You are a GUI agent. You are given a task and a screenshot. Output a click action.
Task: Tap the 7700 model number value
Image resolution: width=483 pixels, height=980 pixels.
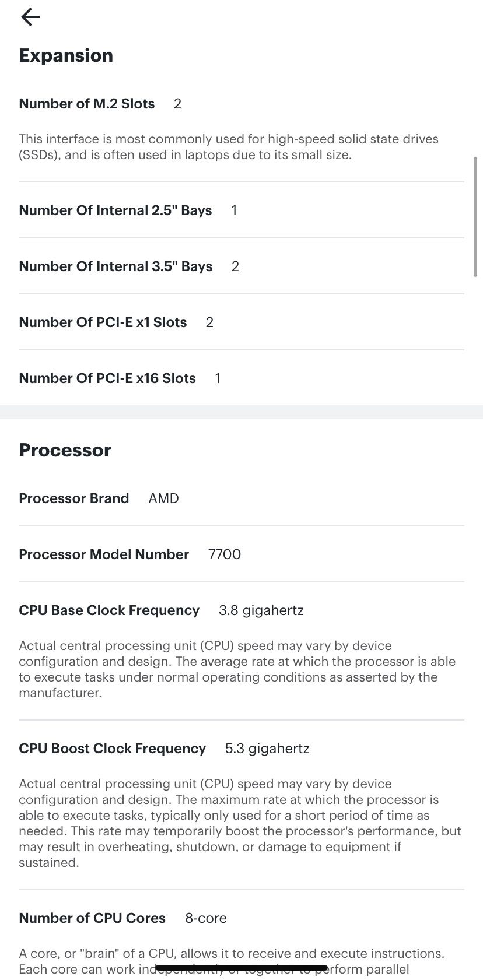click(x=225, y=554)
